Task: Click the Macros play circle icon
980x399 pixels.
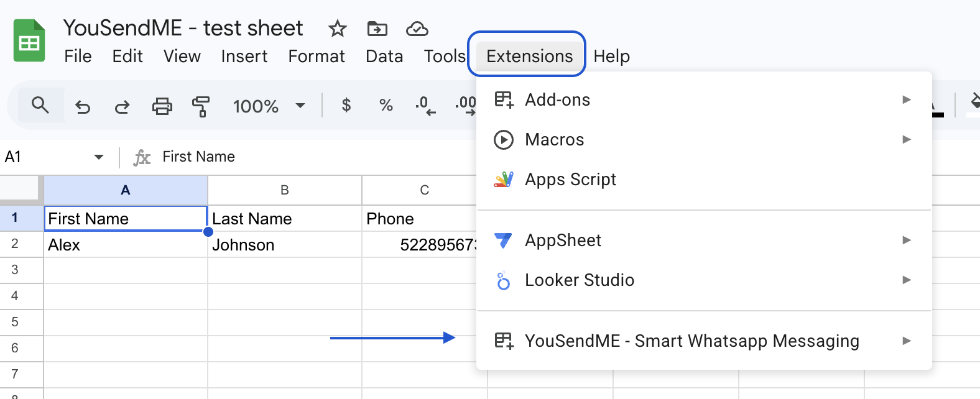Action: (x=504, y=140)
